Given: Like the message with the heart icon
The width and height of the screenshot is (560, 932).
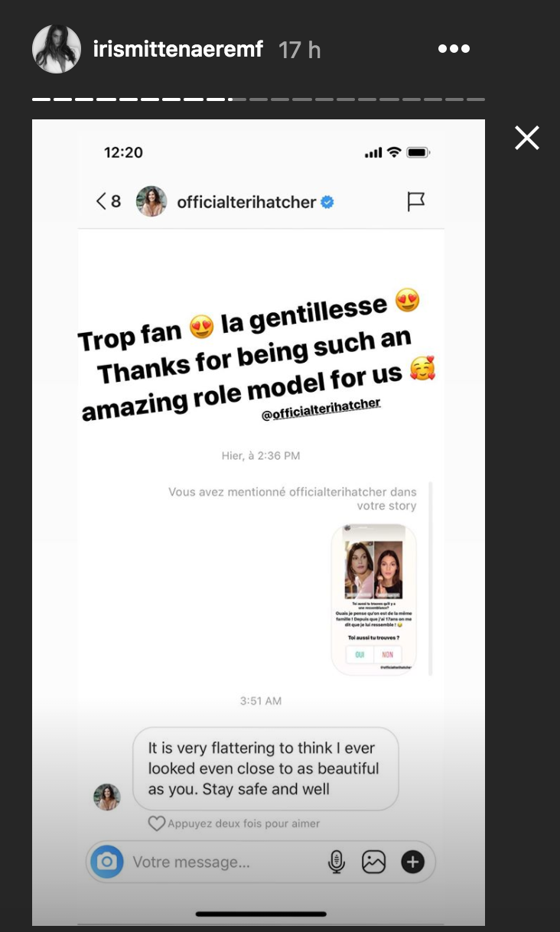Looking at the screenshot, I should pyautogui.click(x=156, y=823).
